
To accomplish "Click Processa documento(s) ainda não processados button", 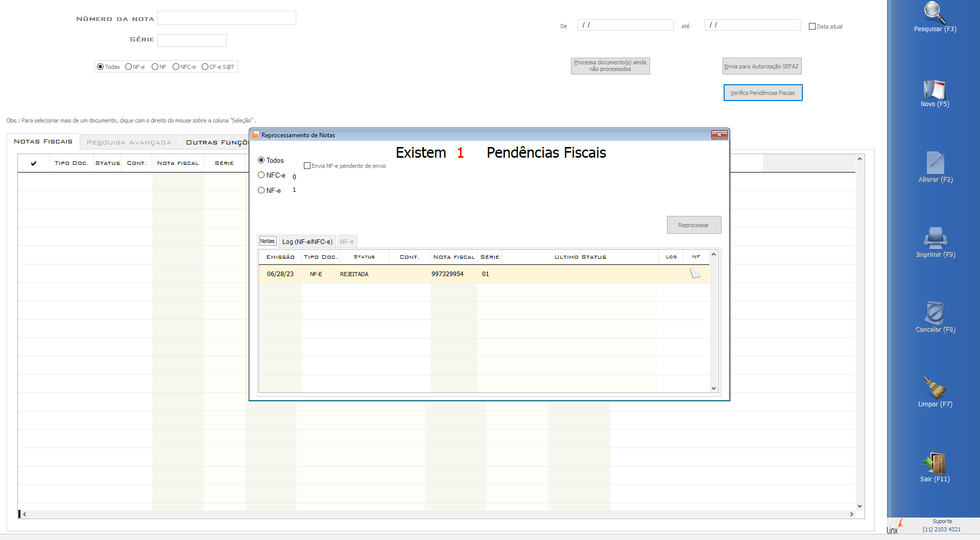I will pyautogui.click(x=610, y=66).
